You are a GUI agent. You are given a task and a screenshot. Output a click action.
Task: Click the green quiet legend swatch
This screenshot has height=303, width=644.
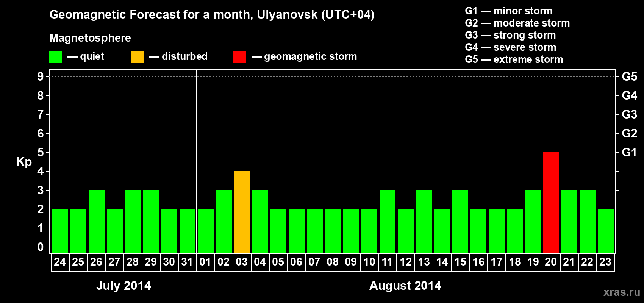click(55, 57)
